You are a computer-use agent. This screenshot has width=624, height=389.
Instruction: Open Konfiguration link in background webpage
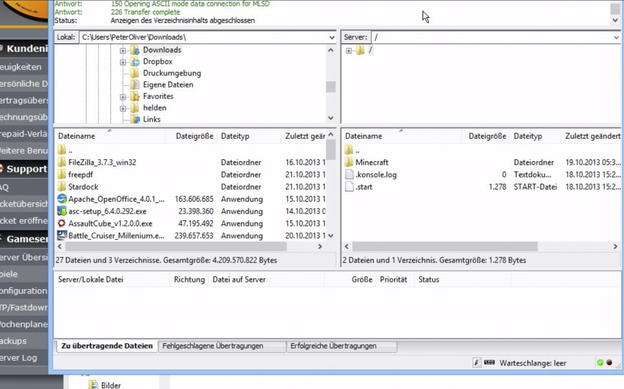[x=23, y=291]
